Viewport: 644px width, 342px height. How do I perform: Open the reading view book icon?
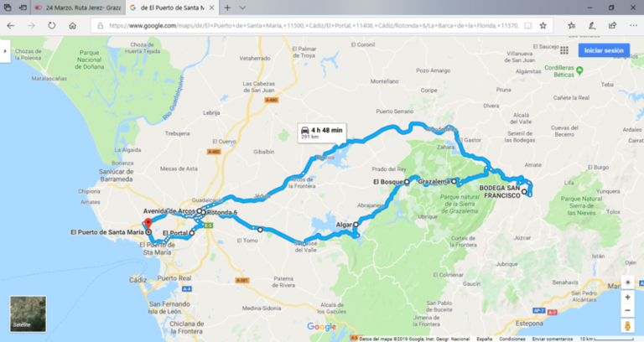click(527, 25)
